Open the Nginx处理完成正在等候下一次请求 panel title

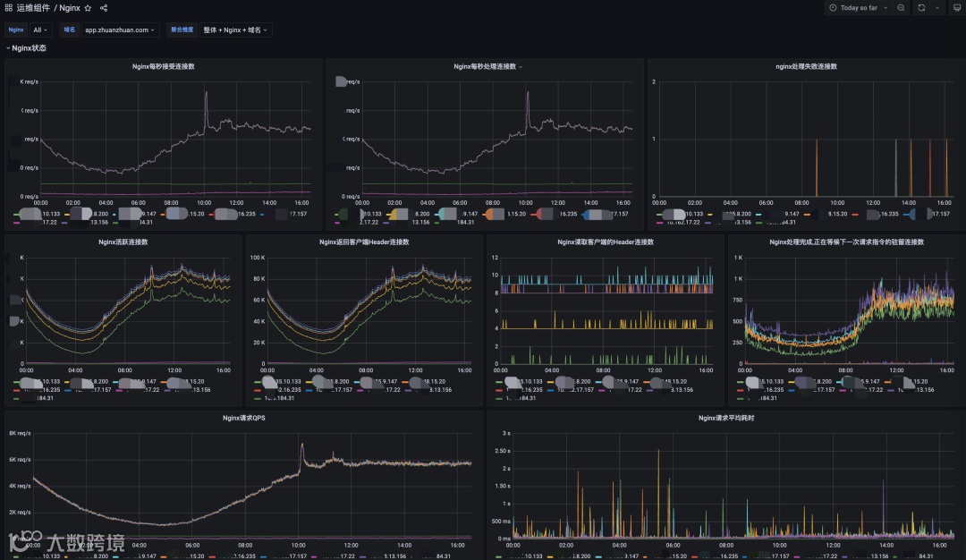point(846,242)
